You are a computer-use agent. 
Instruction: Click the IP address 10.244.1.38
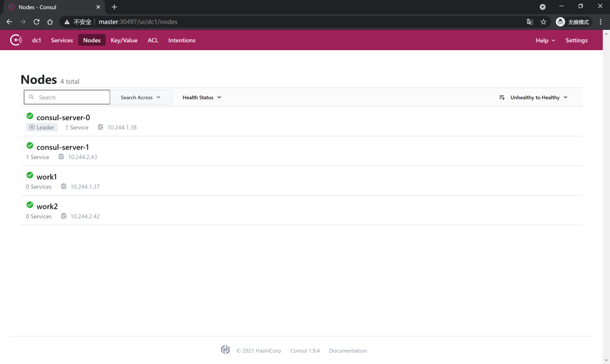coord(122,128)
